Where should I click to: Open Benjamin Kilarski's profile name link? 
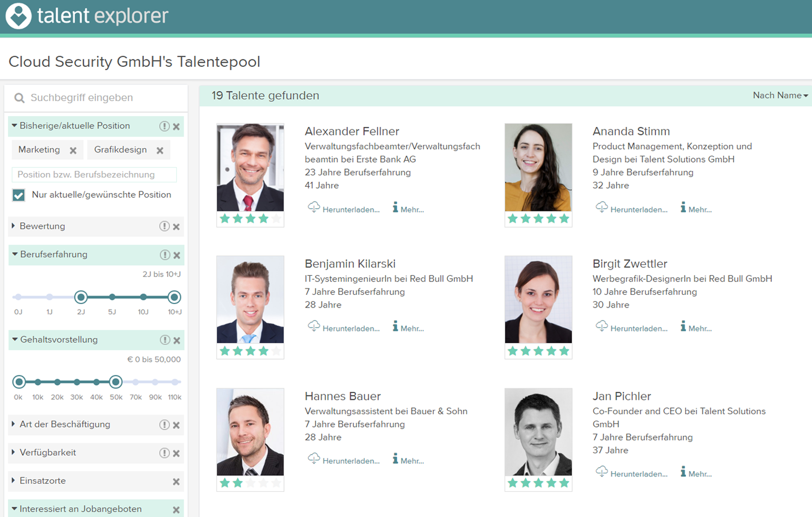[x=350, y=264]
